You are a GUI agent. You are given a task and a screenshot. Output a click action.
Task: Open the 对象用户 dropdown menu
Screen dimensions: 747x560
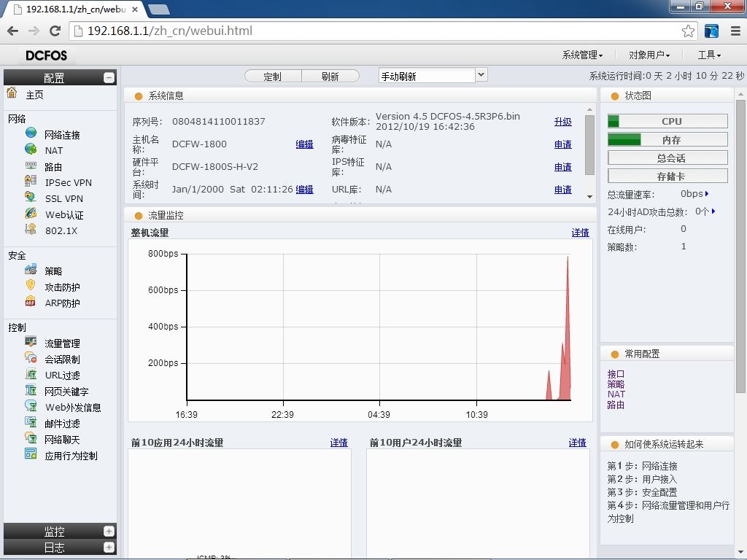(649, 55)
